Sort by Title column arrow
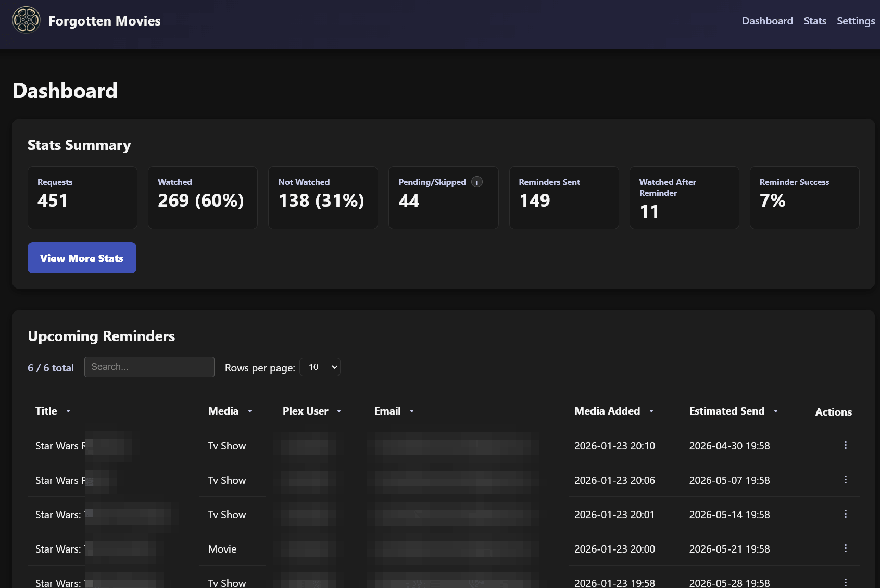The width and height of the screenshot is (880, 588). click(x=68, y=411)
